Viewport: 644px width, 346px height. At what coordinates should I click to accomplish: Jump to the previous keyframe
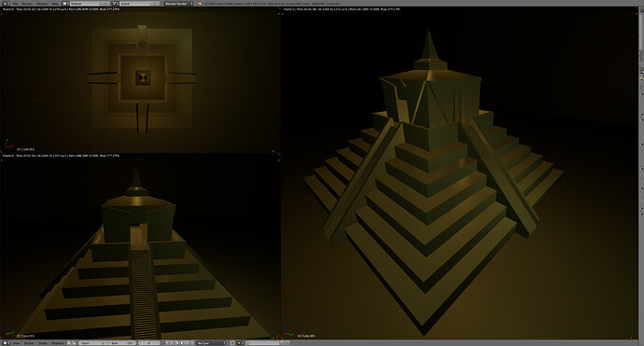(x=172, y=342)
